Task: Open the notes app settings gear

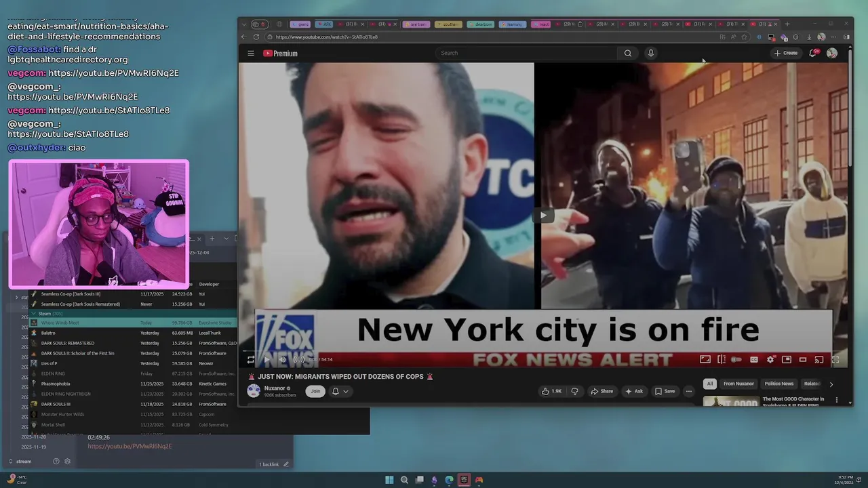Action: click(67, 462)
